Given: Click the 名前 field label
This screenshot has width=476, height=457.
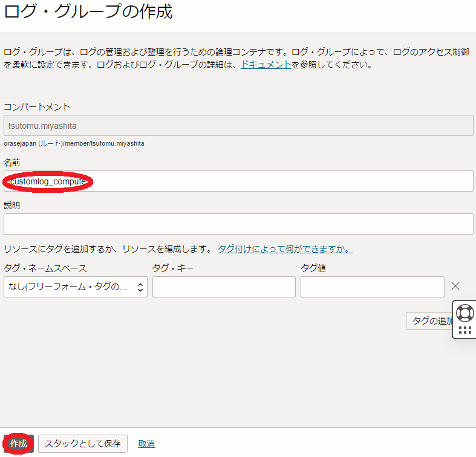Looking at the screenshot, I should tap(12, 163).
